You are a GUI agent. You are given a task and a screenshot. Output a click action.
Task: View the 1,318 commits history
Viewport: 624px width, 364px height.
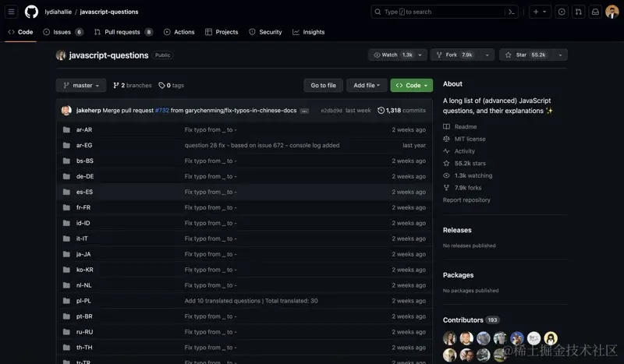[x=402, y=111]
